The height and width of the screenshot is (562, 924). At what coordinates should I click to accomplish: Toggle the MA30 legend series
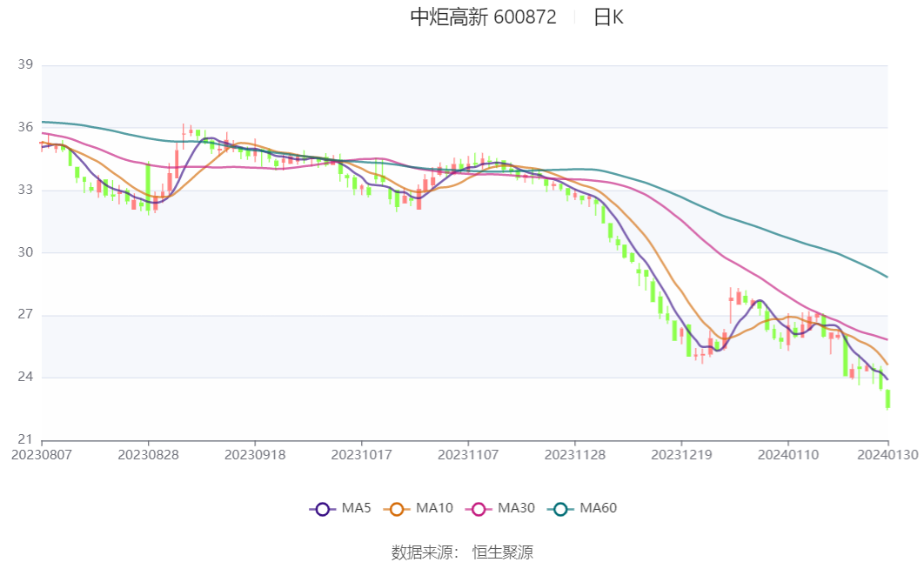(x=499, y=508)
